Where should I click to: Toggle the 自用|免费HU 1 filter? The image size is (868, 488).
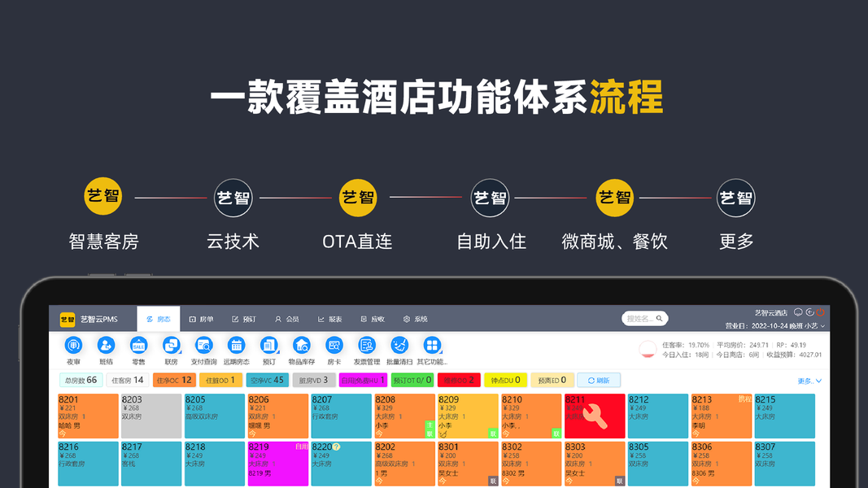coord(363,380)
